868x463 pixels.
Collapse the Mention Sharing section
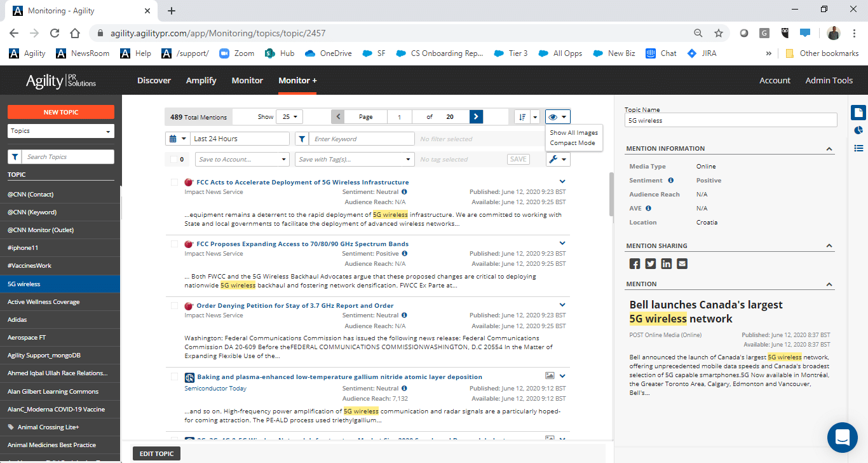click(829, 246)
